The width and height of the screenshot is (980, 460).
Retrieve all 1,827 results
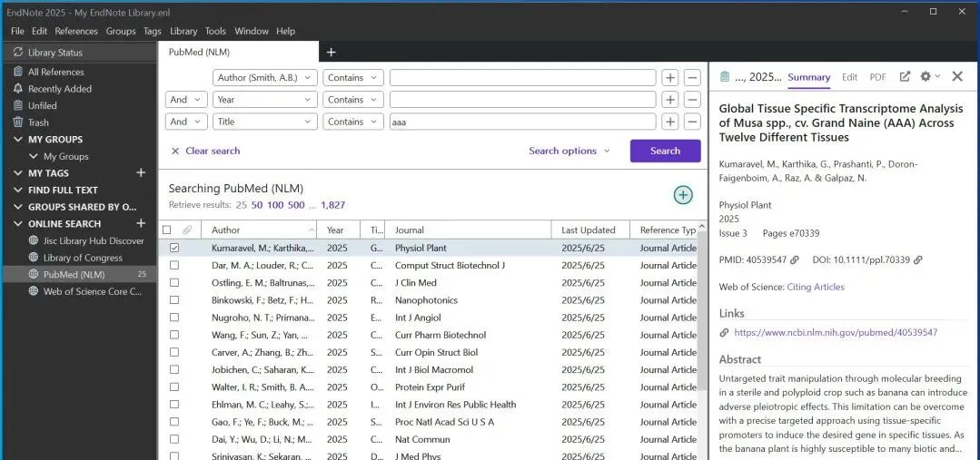[333, 205]
